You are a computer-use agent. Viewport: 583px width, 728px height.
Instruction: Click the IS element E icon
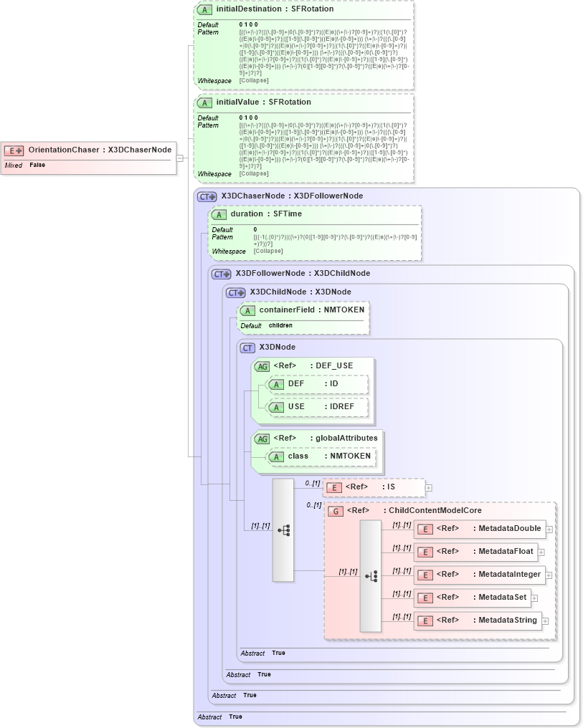[x=334, y=488]
